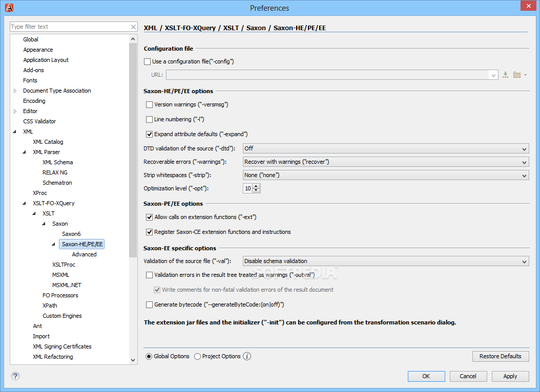Select Global in the preferences tree
The height and width of the screenshot is (392, 540).
pos(31,39)
